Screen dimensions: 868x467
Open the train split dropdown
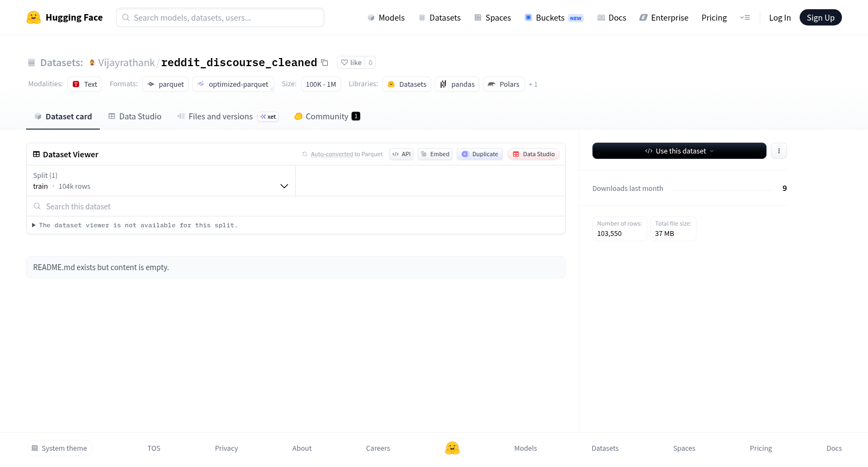pyautogui.click(x=161, y=181)
